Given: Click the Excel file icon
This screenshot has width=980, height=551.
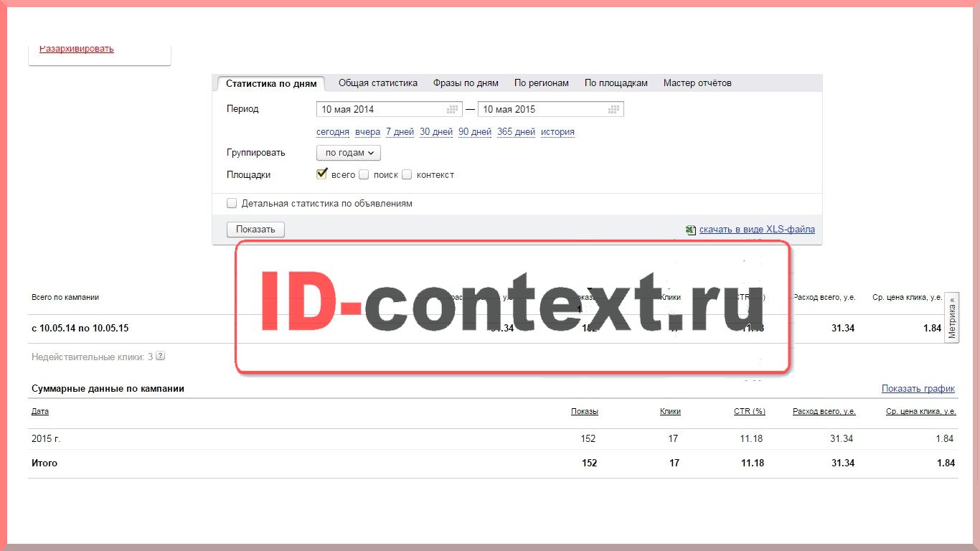Looking at the screenshot, I should coord(690,230).
